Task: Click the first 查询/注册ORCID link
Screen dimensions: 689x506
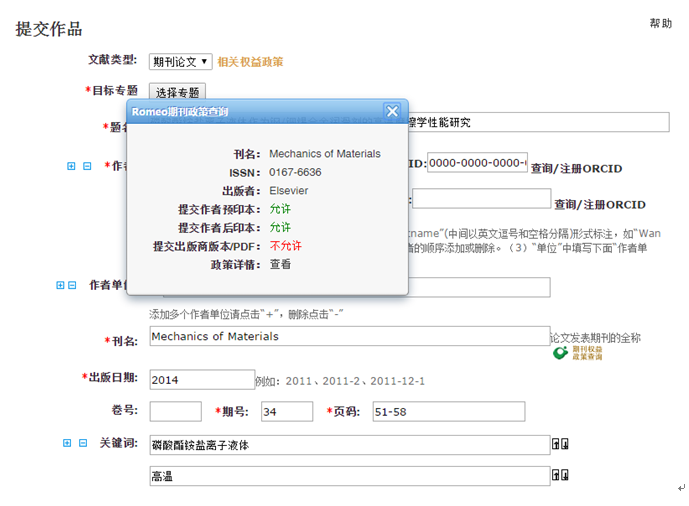Action: pos(576,169)
